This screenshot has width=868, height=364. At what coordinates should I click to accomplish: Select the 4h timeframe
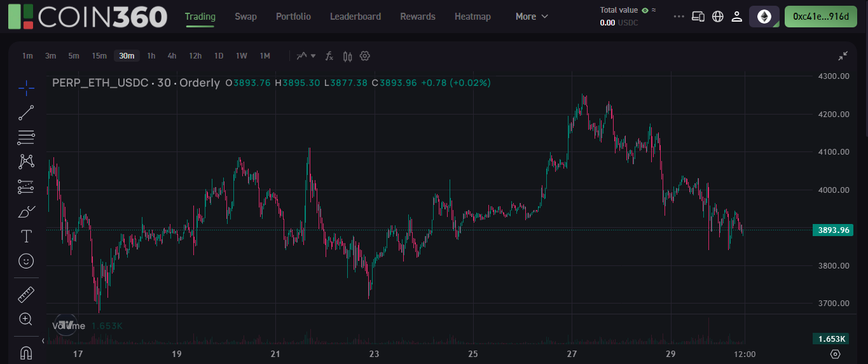pos(172,56)
